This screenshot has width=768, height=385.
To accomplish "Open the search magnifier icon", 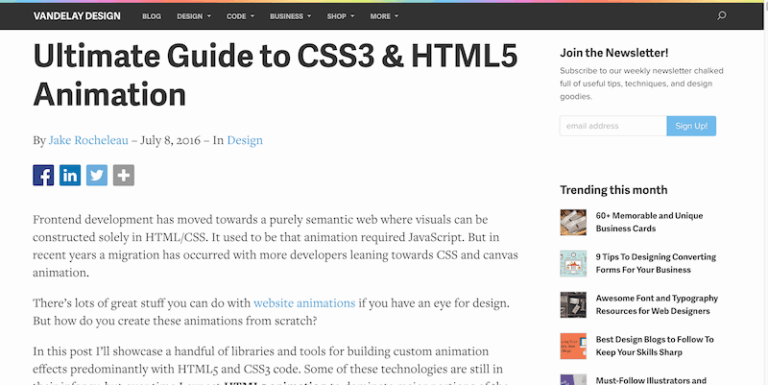I will (721, 16).
